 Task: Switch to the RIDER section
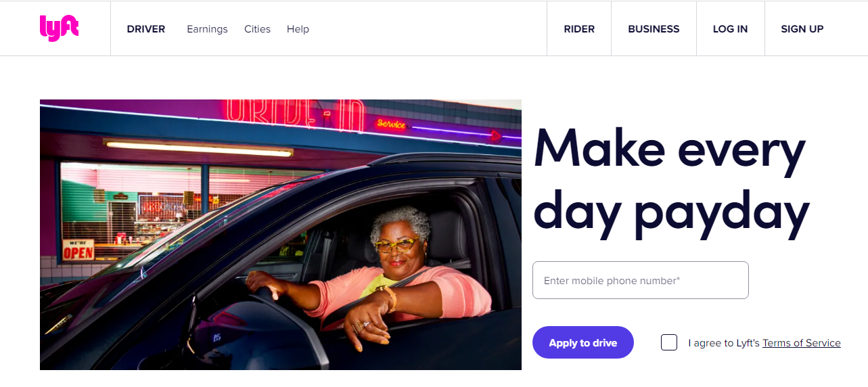click(x=579, y=29)
